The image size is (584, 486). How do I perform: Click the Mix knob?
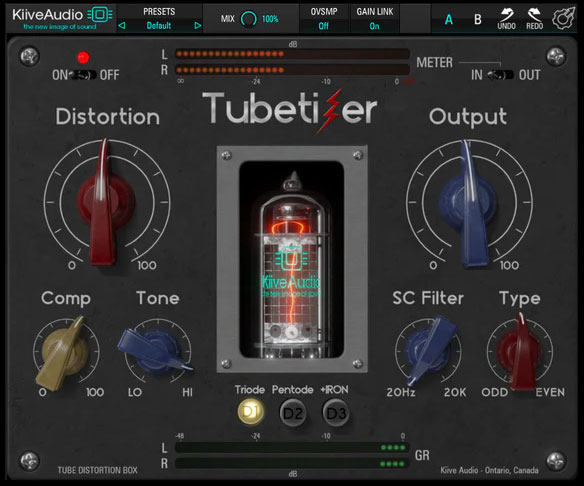pyautogui.click(x=248, y=19)
